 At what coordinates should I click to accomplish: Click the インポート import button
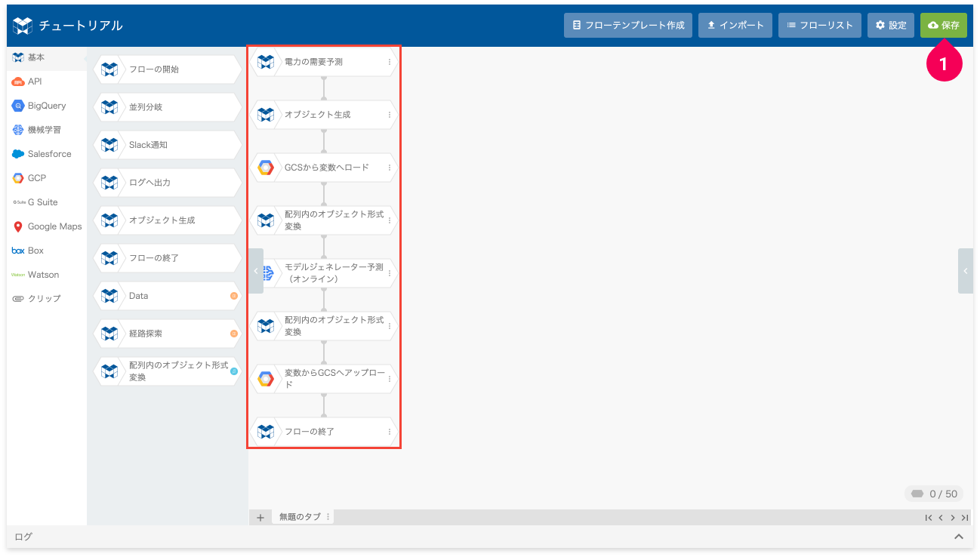click(735, 25)
